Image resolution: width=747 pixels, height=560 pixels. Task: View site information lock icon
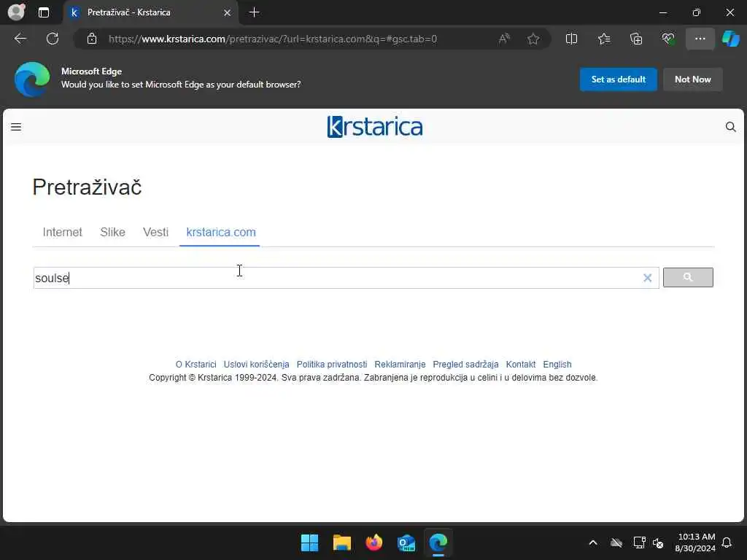click(92, 39)
